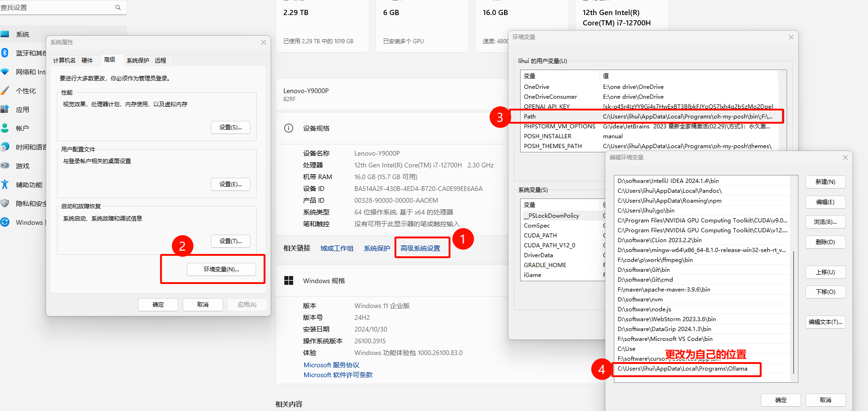This screenshot has width=868, height=411.
Task: Open the 系统保护 tab in System Properties
Action: tap(137, 60)
